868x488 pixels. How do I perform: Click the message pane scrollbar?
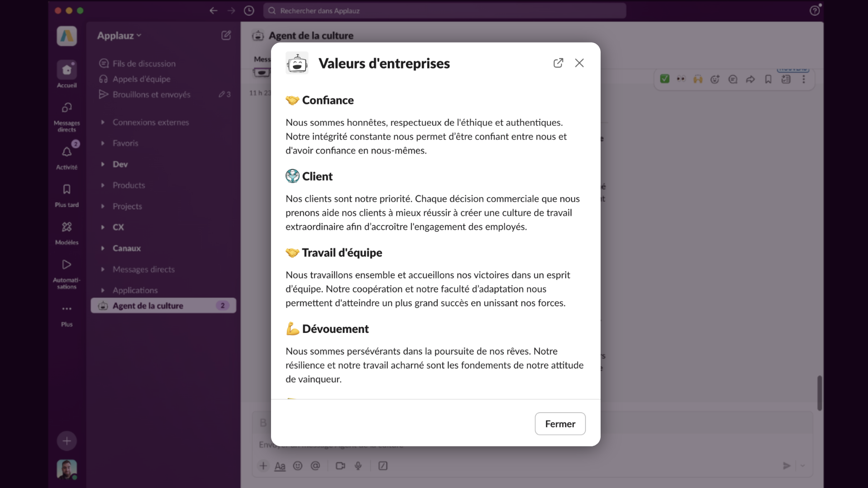(x=819, y=393)
